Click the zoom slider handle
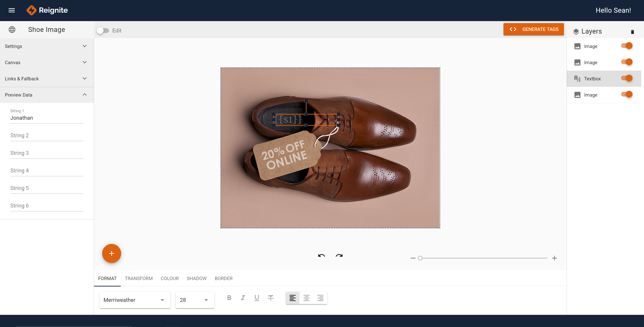Viewport: 644px width, 327px height. coord(420,258)
